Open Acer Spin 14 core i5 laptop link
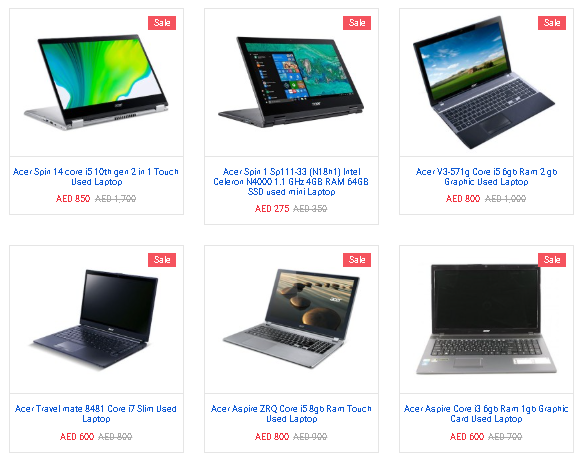 coord(96,177)
